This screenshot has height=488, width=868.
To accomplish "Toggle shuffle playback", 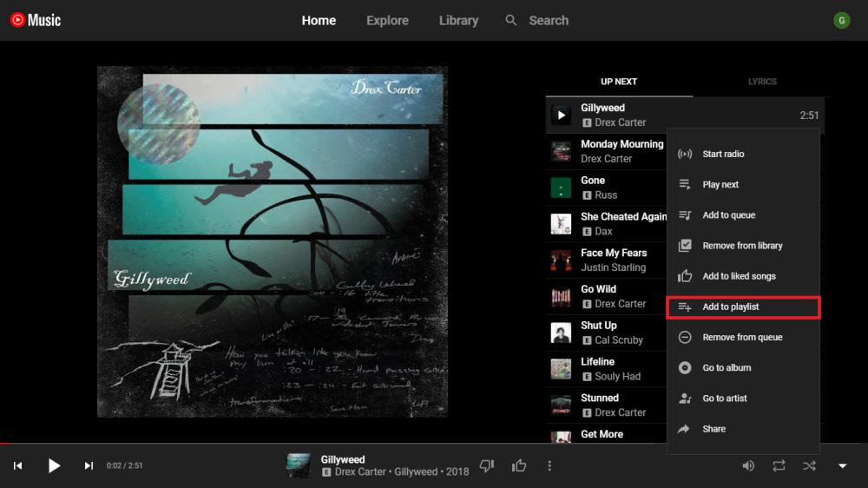I will point(809,466).
